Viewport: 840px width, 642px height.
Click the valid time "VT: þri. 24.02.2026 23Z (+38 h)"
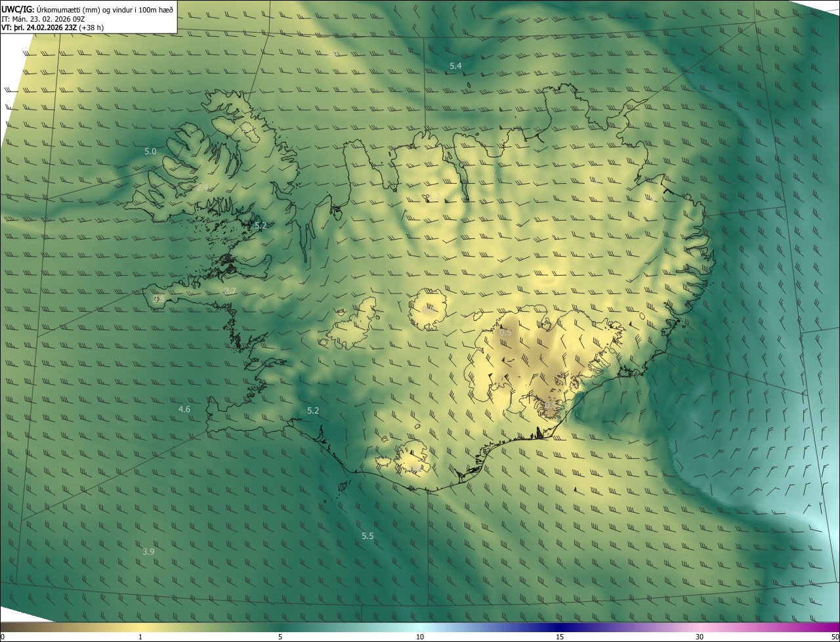(52, 28)
